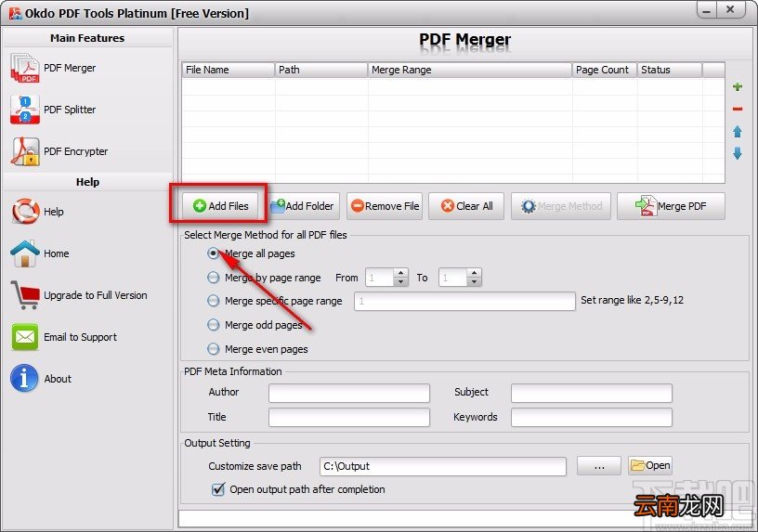Click the Remove File button
This screenshot has width=758, height=532.
click(385, 206)
